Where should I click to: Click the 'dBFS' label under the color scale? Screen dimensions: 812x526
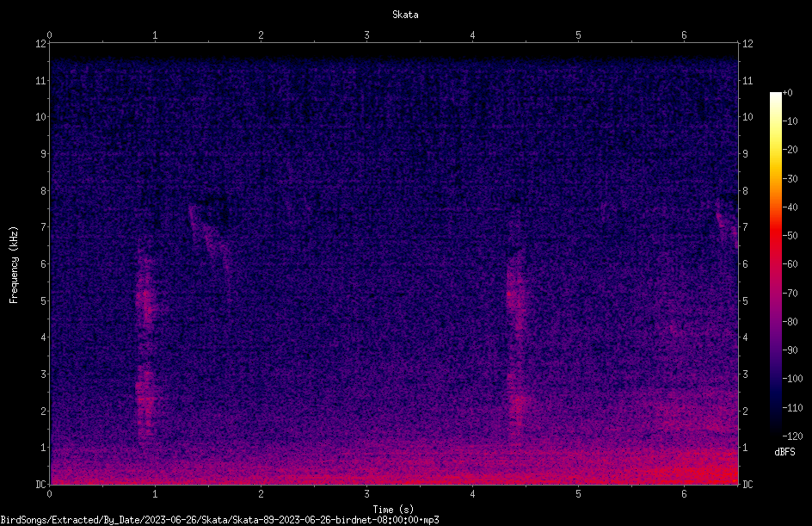[x=784, y=452]
